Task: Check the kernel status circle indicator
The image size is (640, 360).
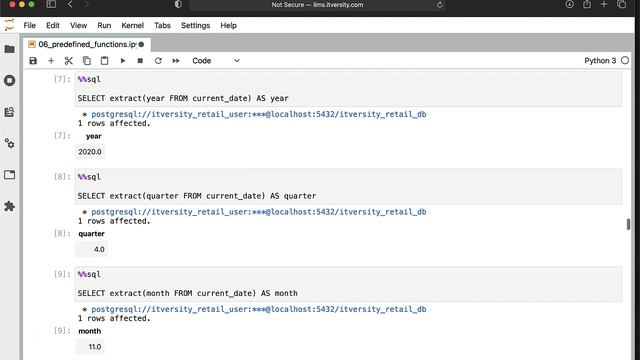Action: tap(625, 60)
